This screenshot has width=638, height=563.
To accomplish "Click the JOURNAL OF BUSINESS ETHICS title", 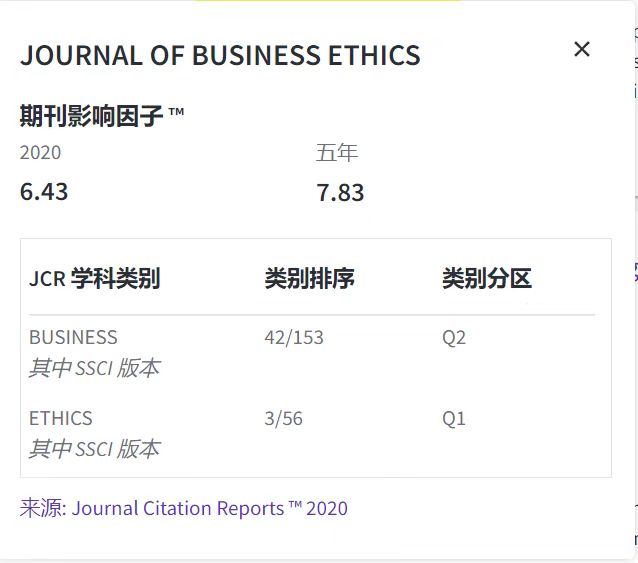I will 220,55.
